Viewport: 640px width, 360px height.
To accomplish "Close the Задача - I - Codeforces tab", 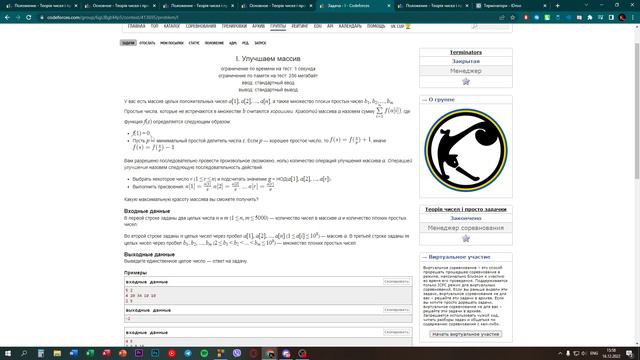I will click(x=388, y=6).
